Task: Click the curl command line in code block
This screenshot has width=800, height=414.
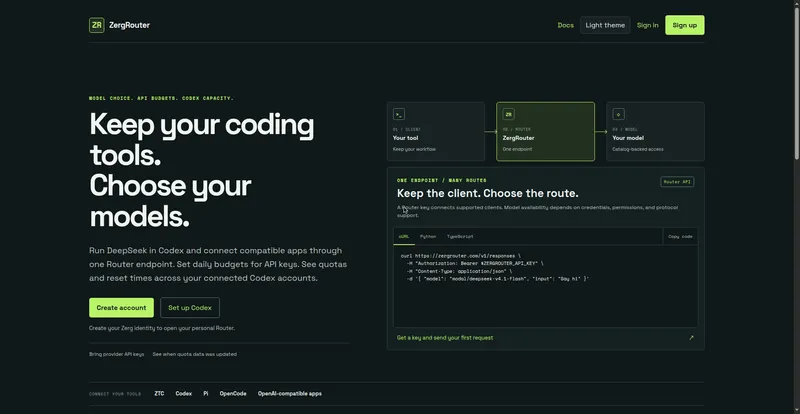Action: [461, 256]
